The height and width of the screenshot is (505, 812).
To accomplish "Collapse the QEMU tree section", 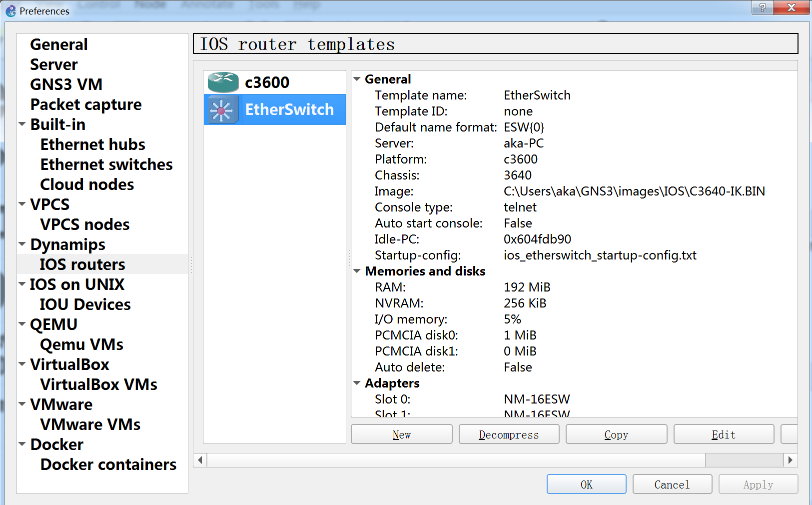I will tap(22, 323).
